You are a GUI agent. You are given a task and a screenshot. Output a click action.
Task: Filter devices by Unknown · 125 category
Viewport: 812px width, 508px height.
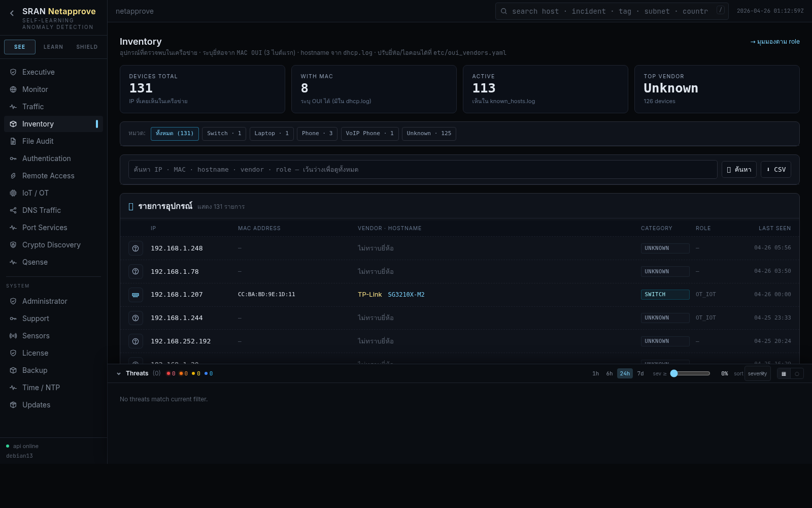[x=429, y=134]
